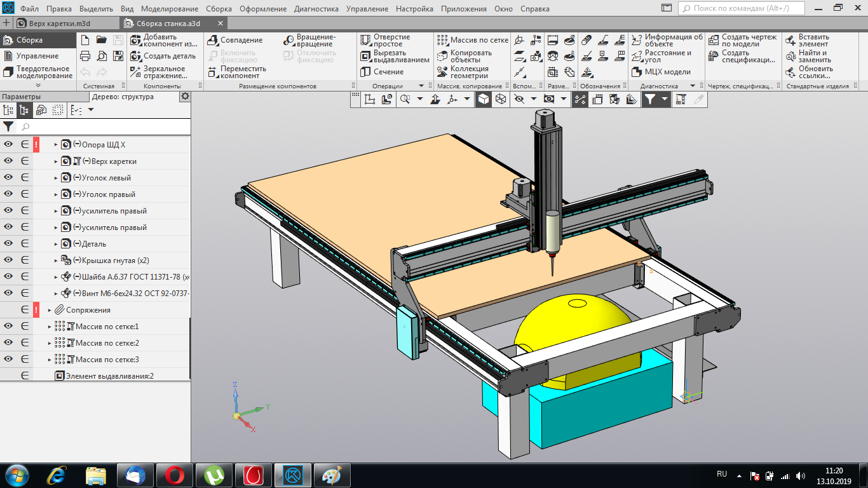Expand the Верх каретки tree node

(56, 161)
